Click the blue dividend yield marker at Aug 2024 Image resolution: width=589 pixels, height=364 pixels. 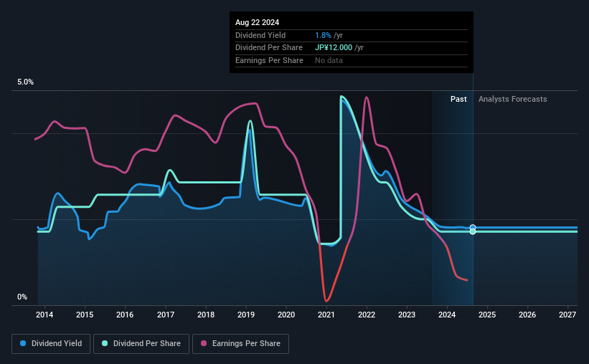coord(473,227)
